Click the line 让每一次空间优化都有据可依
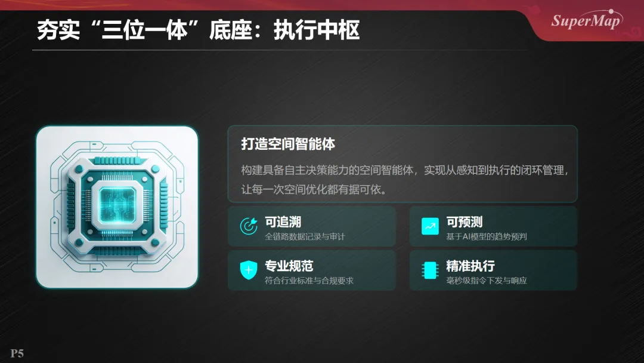Viewport: 644px width, 363px height. pos(314,189)
